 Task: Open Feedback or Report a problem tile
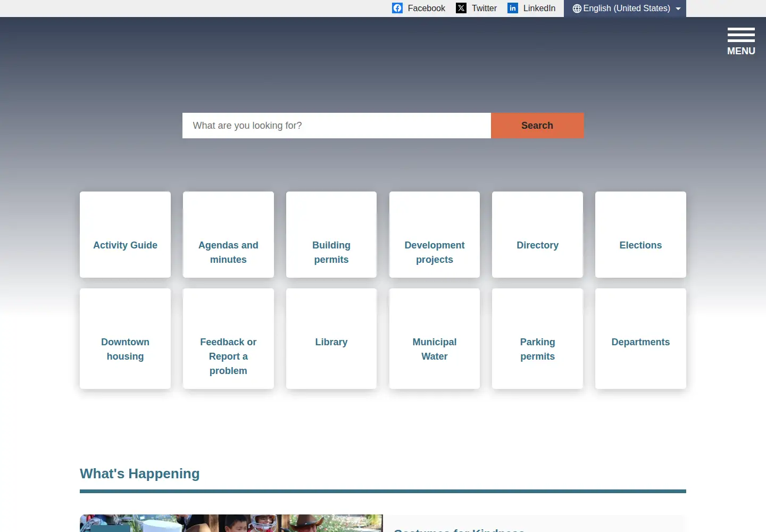tap(228, 338)
